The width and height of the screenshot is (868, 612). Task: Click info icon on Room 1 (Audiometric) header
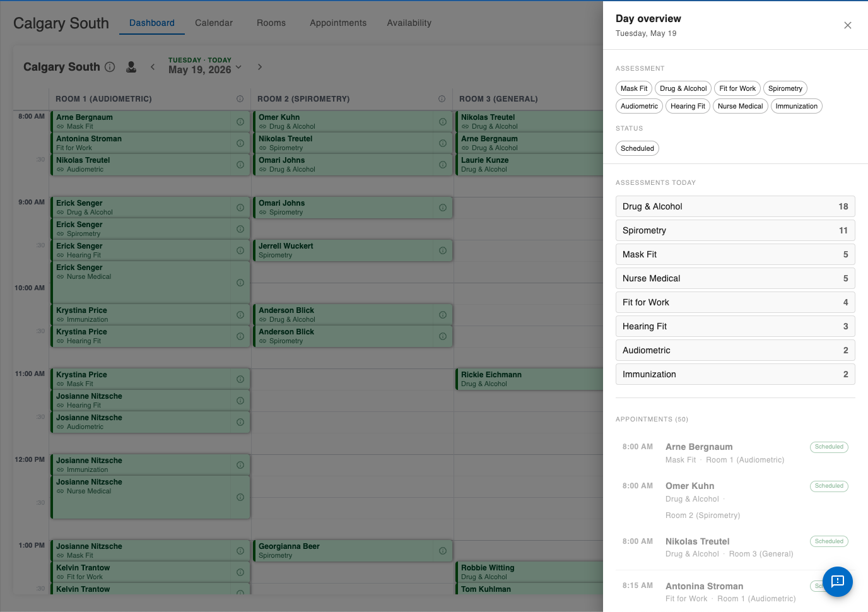(240, 99)
